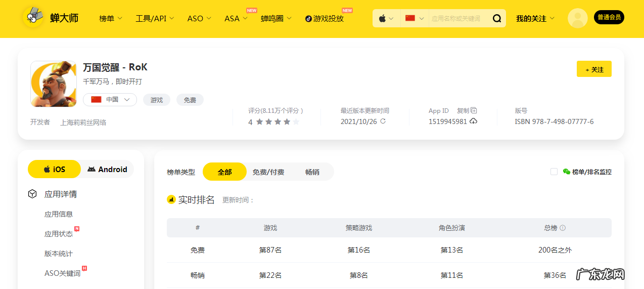This screenshot has width=644, height=289.
Task: Expand the 蝉鸣圈 menu
Action: 276,18
